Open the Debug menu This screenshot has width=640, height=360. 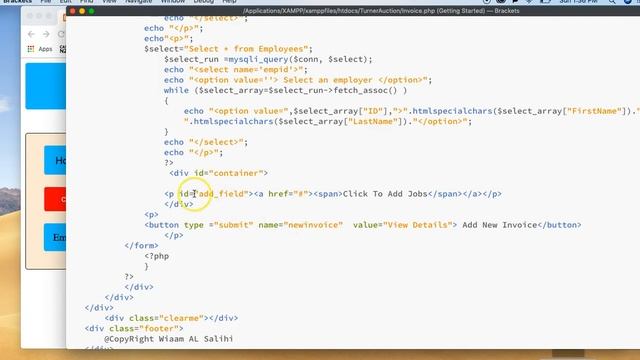pos(204,2)
